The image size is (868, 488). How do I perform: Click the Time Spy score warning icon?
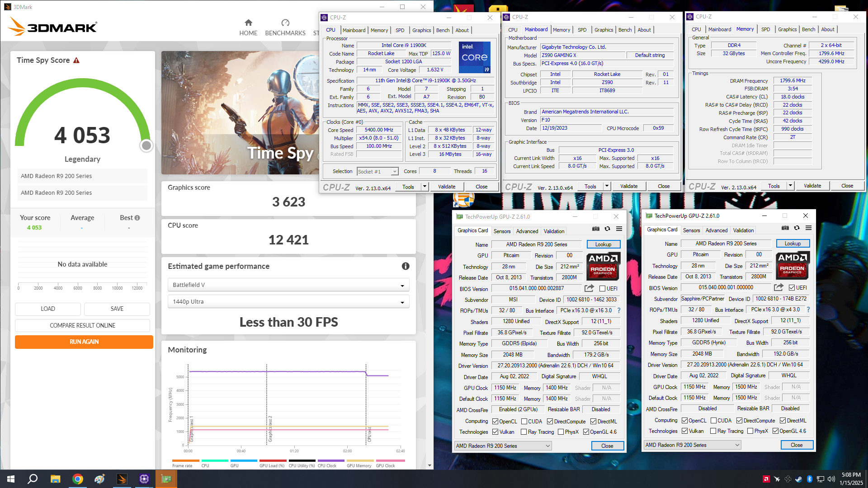[x=76, y=60]
